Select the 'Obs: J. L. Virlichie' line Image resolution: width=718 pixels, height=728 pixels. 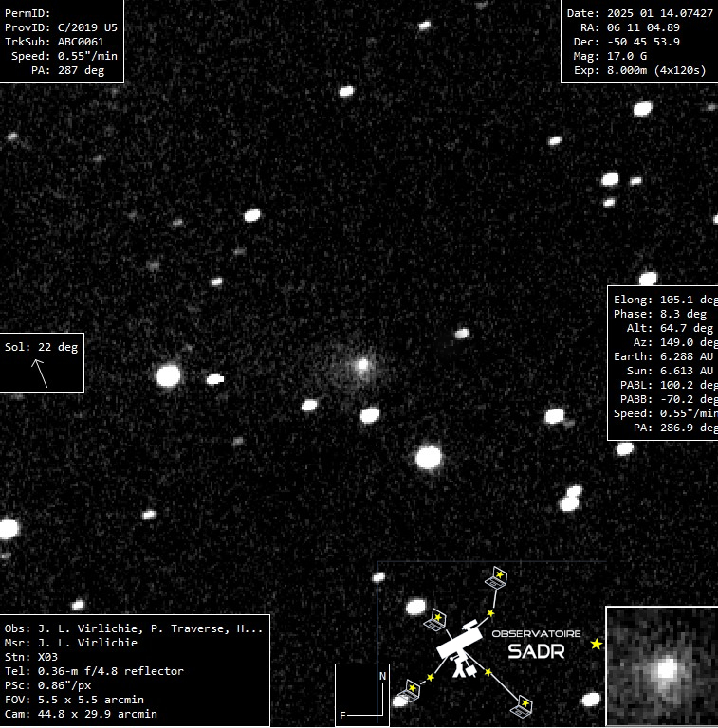coord(134,628)
